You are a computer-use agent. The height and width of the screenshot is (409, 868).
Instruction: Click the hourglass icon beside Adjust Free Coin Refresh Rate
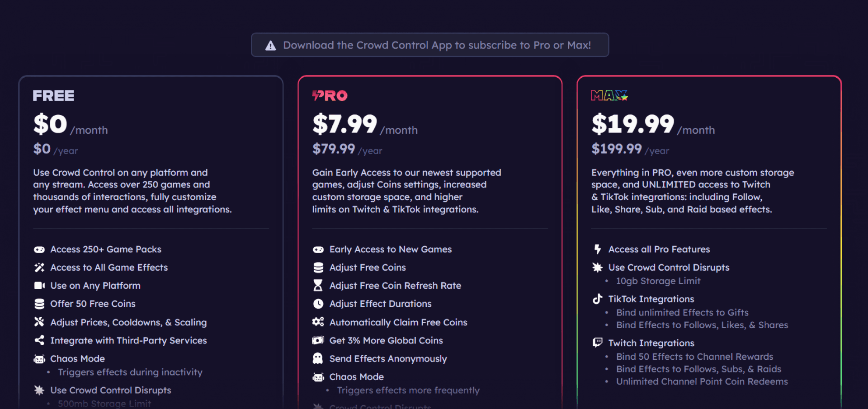318,285
